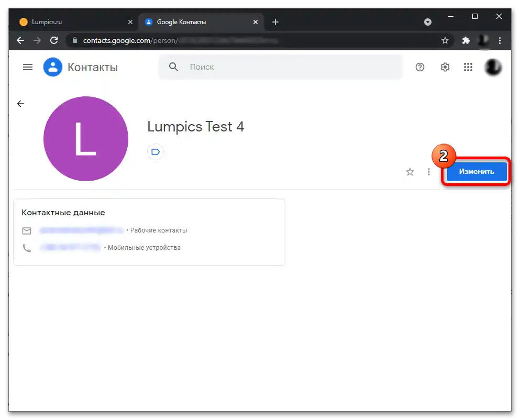Click the phone handset icon
The image size is (520, 420).
pyautogui.click(x=27, y=248)
